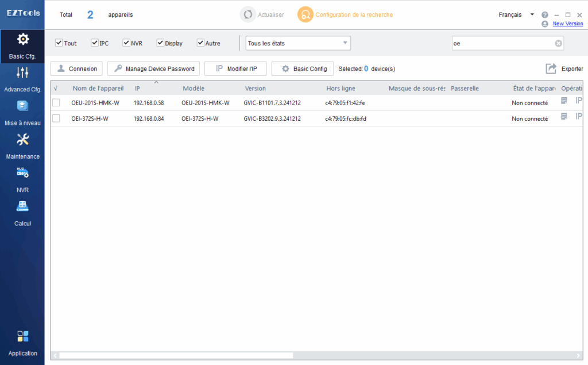Sort by Masque de sous-réseau column
The image size is (588, 365).
(417, 89)
